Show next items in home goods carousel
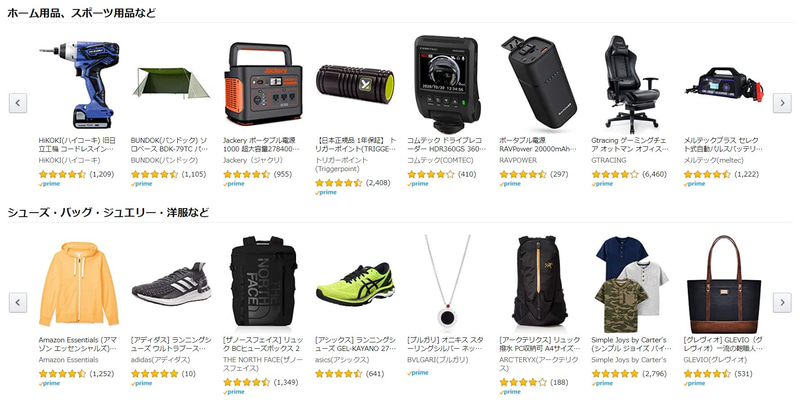The height and width of the screenshot is (409, 800). (782, 103)
